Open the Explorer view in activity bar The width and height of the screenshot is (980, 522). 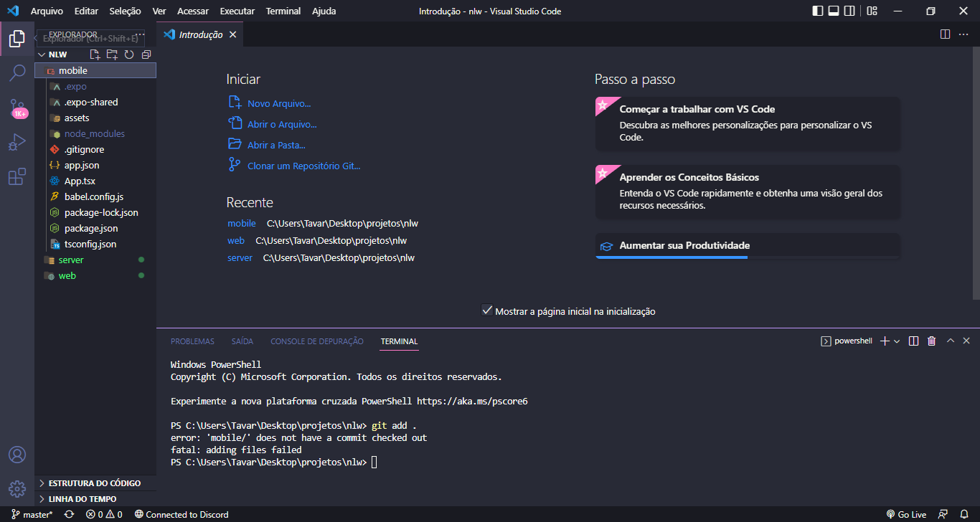[x=17, y=39]
